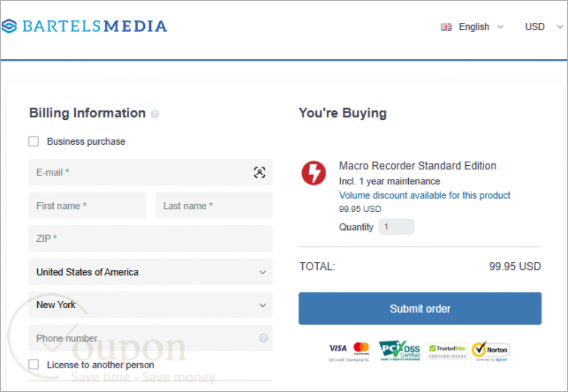Click the autofill contact icon in E-mail field
Image resolution: width=568 pixels, height=392 pixels.
[x=260, y=172]
